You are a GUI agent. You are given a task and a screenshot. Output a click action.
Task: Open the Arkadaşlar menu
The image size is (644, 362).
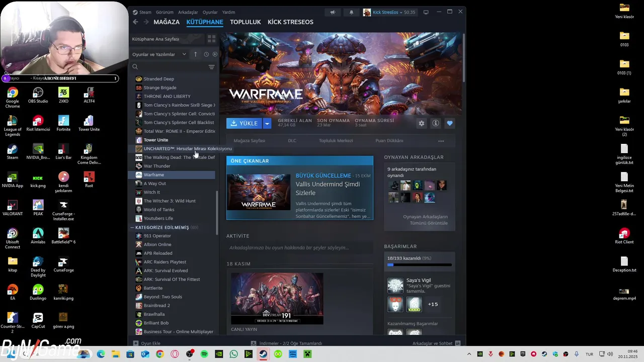pyautogui.click(x=188, y=12)
